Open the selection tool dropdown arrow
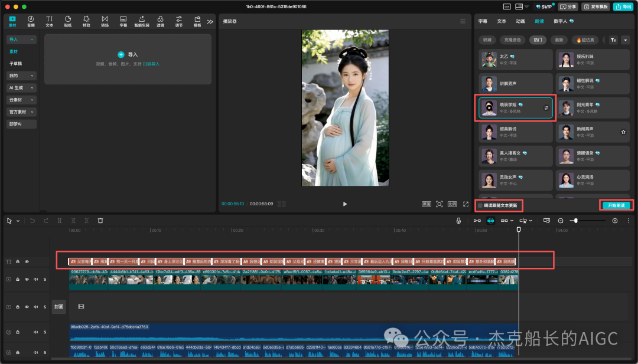Viewport: 638px width, 364px height. point(18,221)
